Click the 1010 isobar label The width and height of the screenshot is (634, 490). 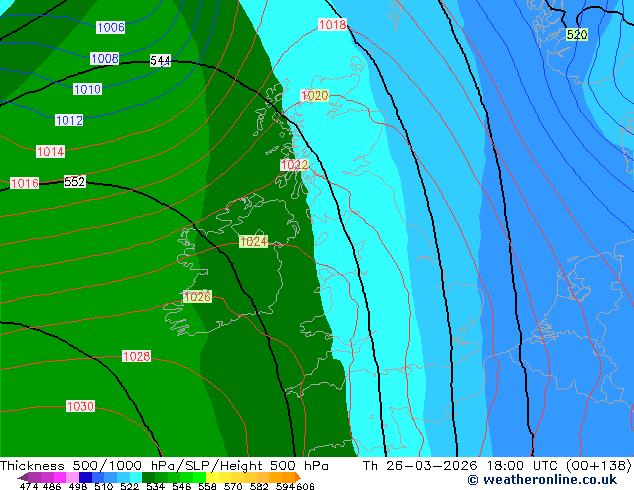point(87,89)
